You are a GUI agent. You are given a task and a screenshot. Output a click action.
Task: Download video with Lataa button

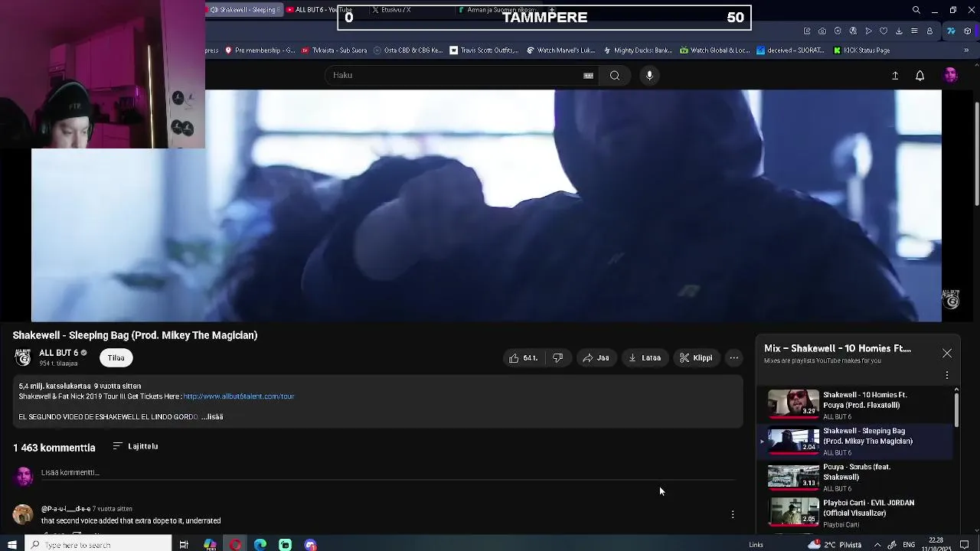pyautogui.click(x=645, y=357)
